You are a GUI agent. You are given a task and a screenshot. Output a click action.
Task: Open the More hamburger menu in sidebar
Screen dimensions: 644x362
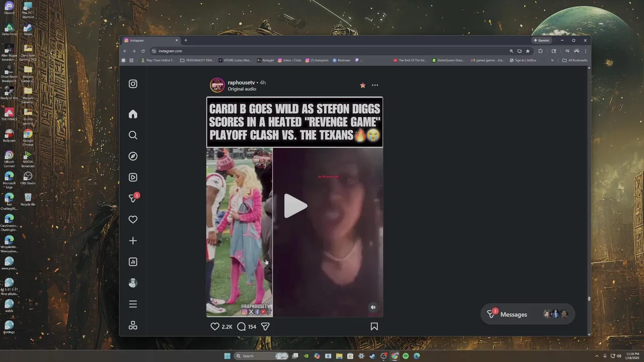pos(133,304)
